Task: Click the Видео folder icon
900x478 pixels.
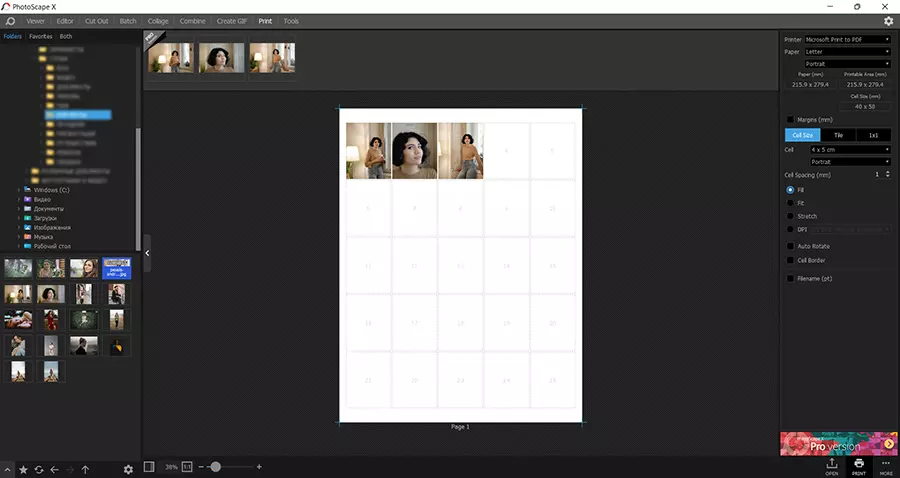Action: point(27,199)
